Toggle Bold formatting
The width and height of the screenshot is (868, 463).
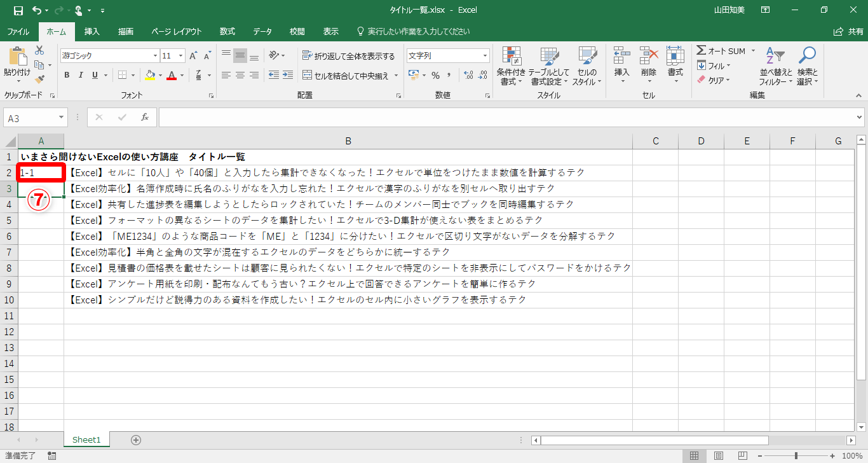[67, 75]
